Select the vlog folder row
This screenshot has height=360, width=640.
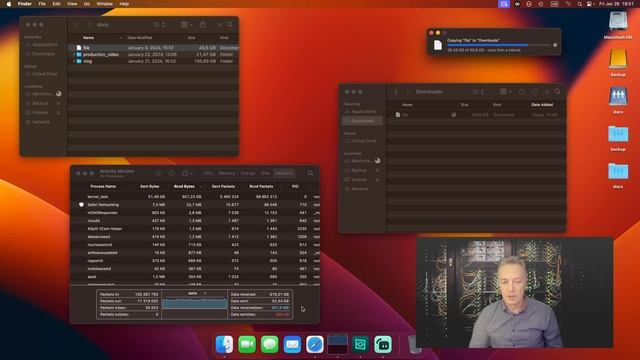(x=153, y=61)
